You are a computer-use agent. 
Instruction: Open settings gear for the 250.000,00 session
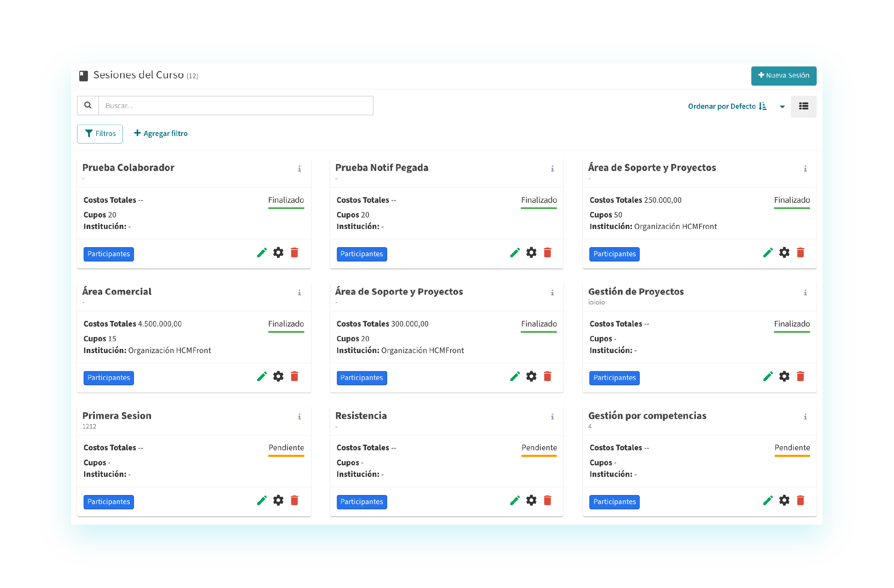(784, 253)
